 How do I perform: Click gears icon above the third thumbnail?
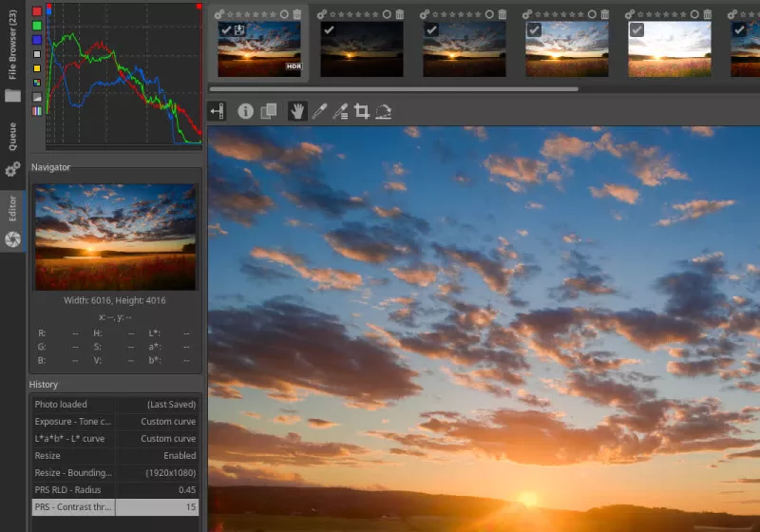pyautogui.click(x=425, y=14)
